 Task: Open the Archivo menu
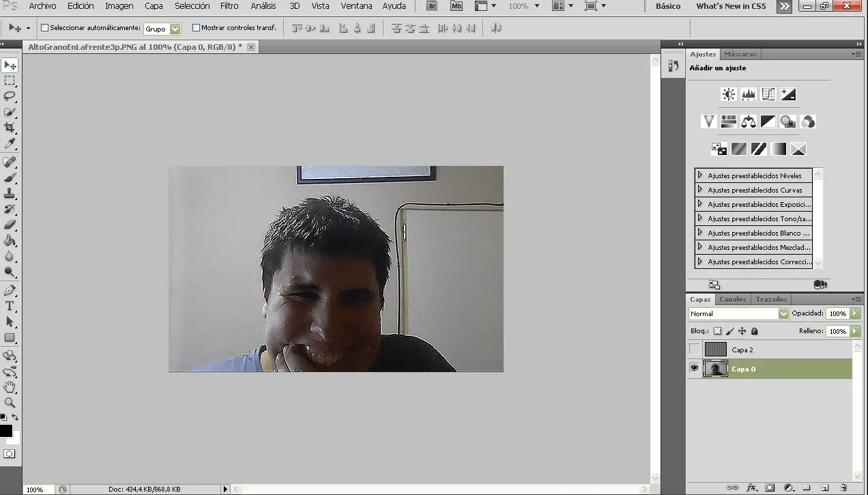[x=42, y=6]
